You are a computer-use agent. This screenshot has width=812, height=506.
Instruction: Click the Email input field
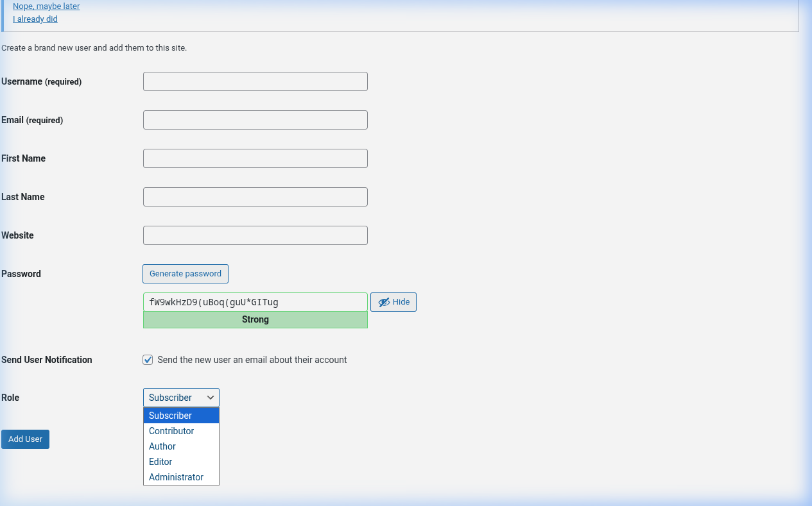click(x=255, y=119)
